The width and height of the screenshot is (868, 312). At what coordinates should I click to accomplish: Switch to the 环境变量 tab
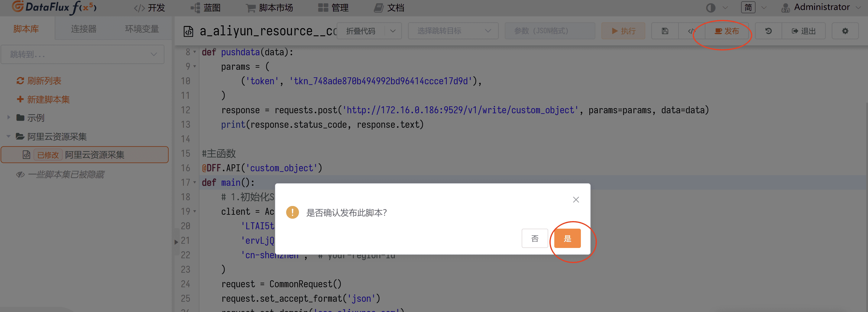(x=141, y=29)
